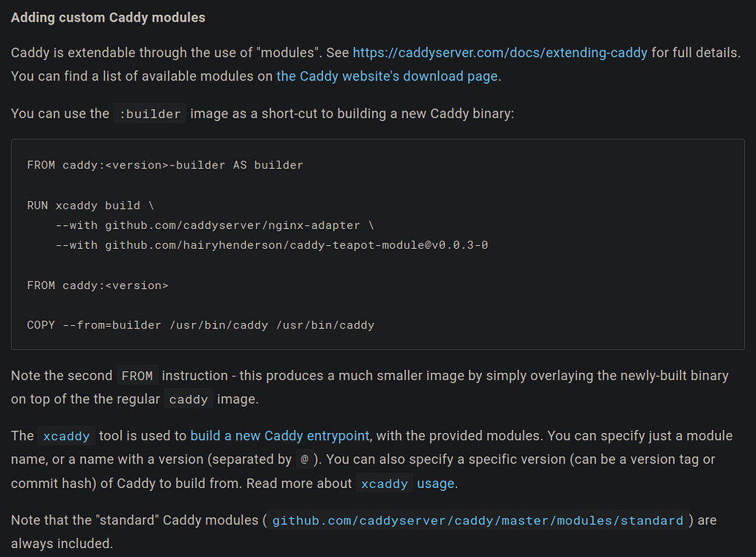Click the caddy-teapot-module --with code line
756x557 pixels.
[272, 245]
